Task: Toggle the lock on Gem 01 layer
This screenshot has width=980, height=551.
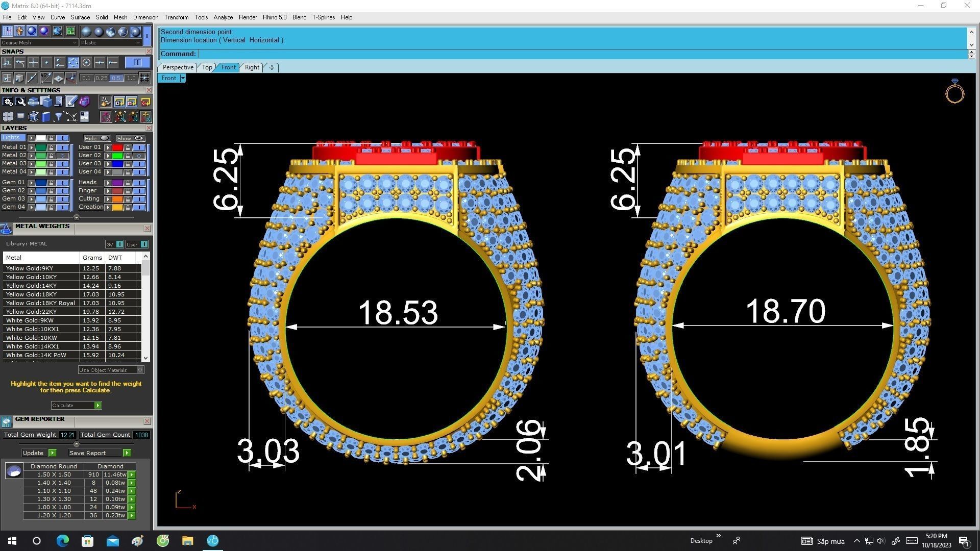Action: tap(52, 183)
